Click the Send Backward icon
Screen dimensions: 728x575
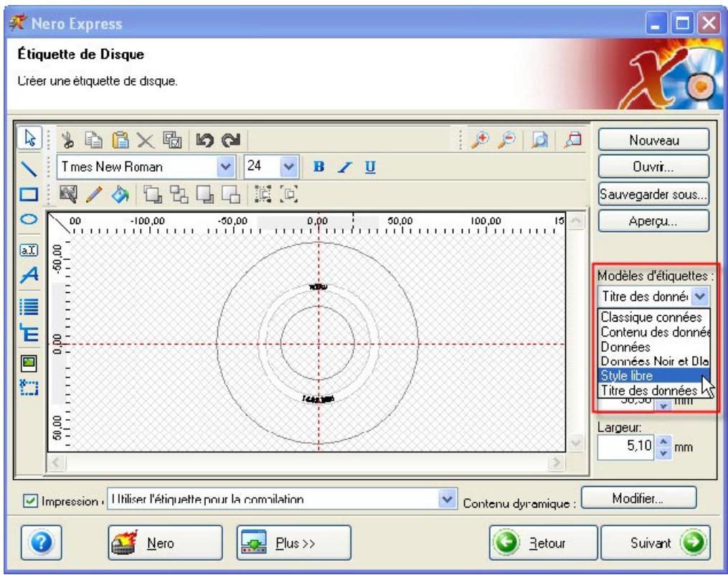point(231,194)
